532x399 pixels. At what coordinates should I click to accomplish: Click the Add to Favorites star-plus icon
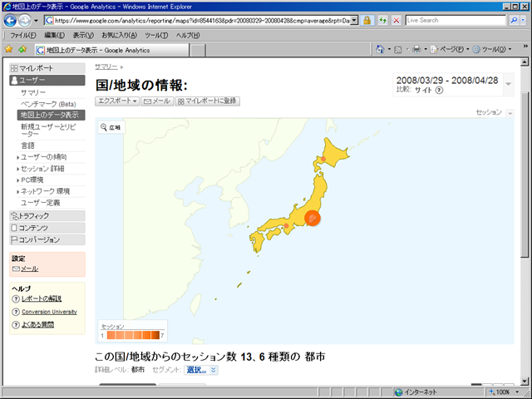coord(22,50)
